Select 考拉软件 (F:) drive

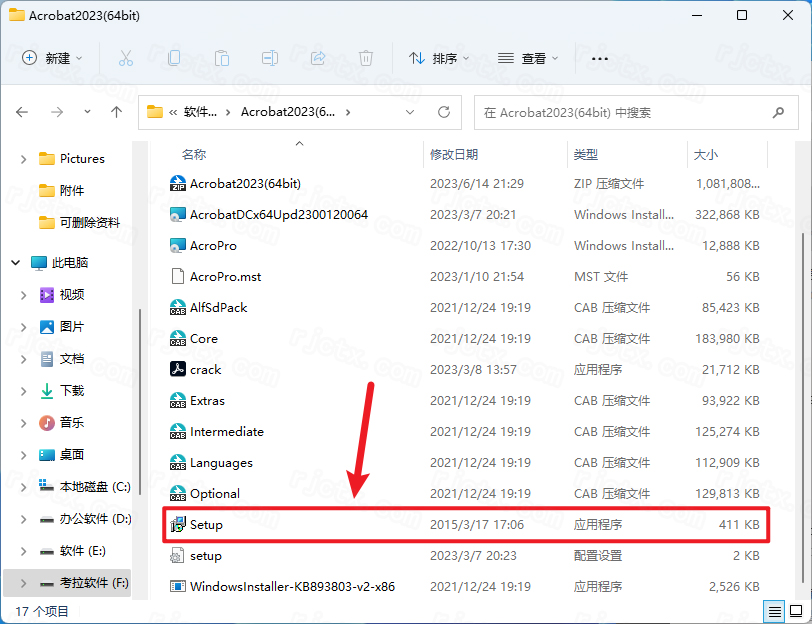tap(94, 583)
